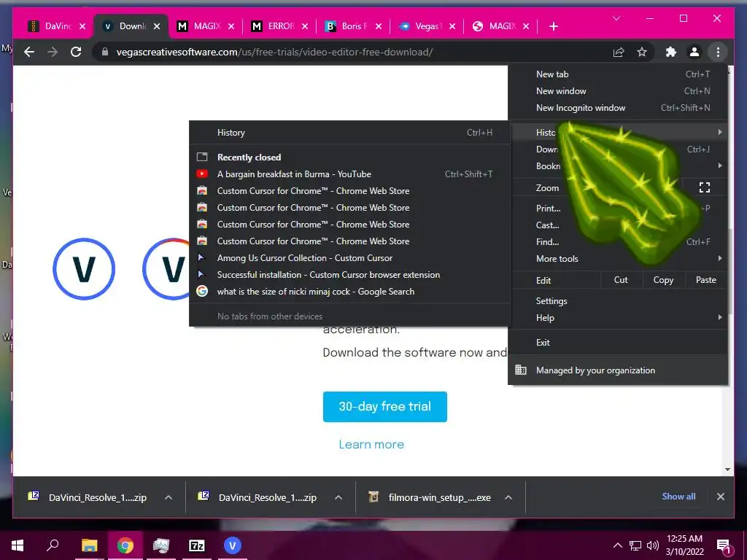Viewport: 747px width, 560px height.
Task: Click the address bar URL
Action: coord(274,52)
